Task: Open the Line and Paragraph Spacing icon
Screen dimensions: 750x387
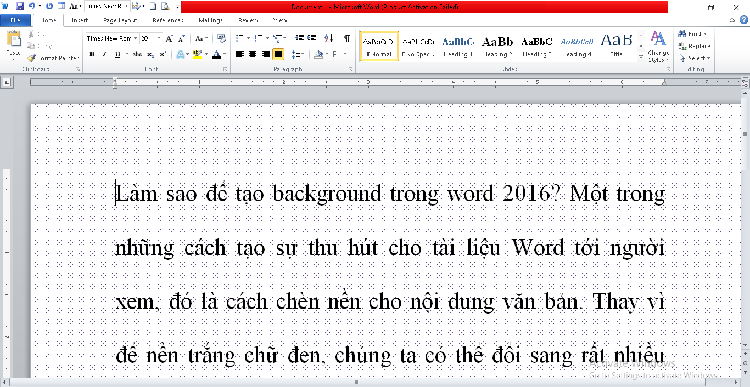Action: [297, 54]
